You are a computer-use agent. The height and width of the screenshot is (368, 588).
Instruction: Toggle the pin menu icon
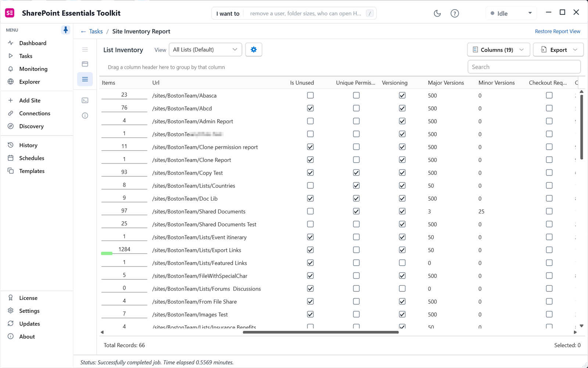pos(65,30)
